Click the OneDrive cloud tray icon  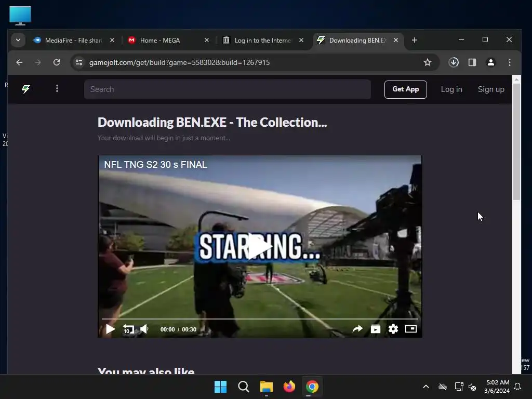point(443,387)
